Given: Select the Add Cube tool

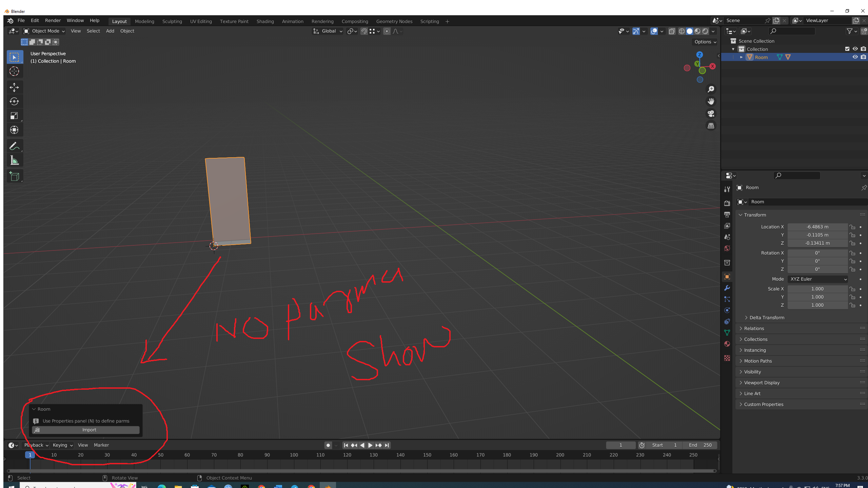Looking at the screenshot, I should click(x=14, y=176).
